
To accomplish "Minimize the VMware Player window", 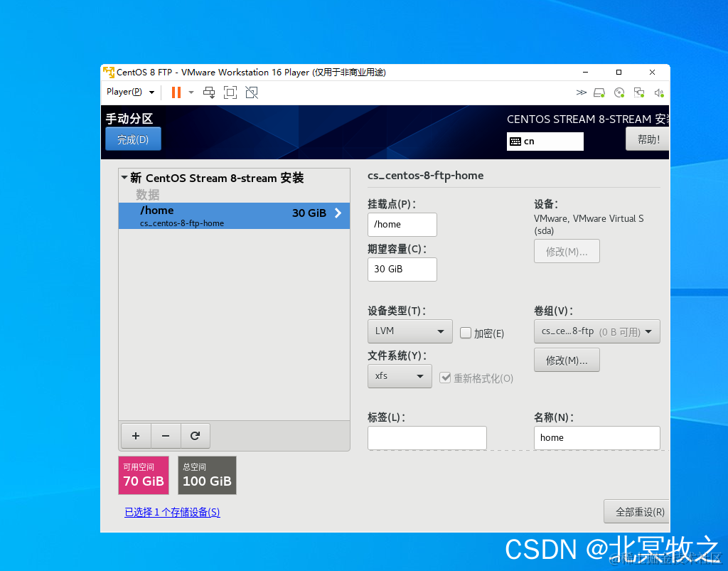I will pos(586,72).
